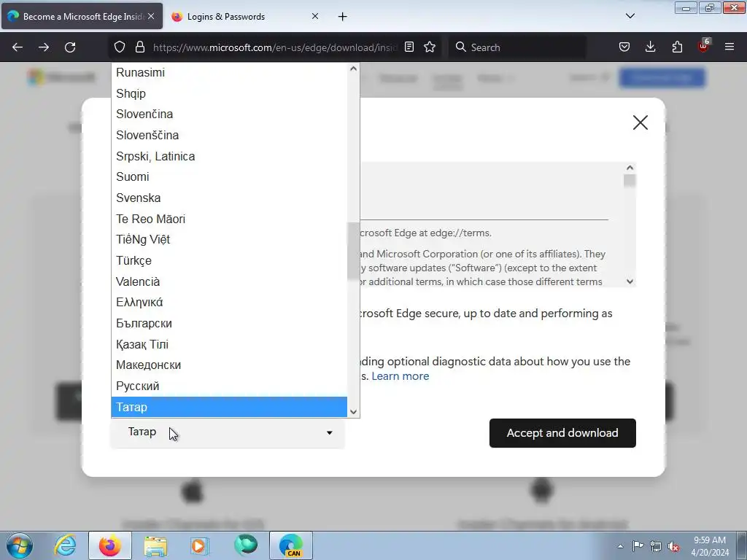Choose Slovenčina from the language list
This screenshot has width=747, height=560.
229,114
